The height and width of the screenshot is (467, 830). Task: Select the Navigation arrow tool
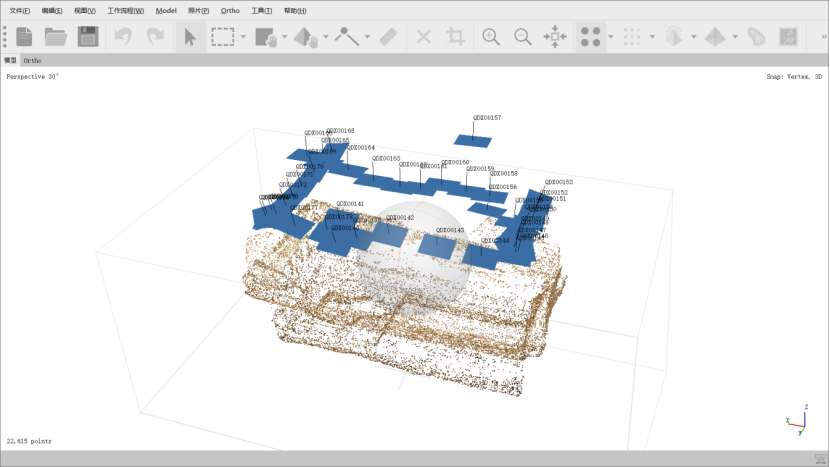190,37
